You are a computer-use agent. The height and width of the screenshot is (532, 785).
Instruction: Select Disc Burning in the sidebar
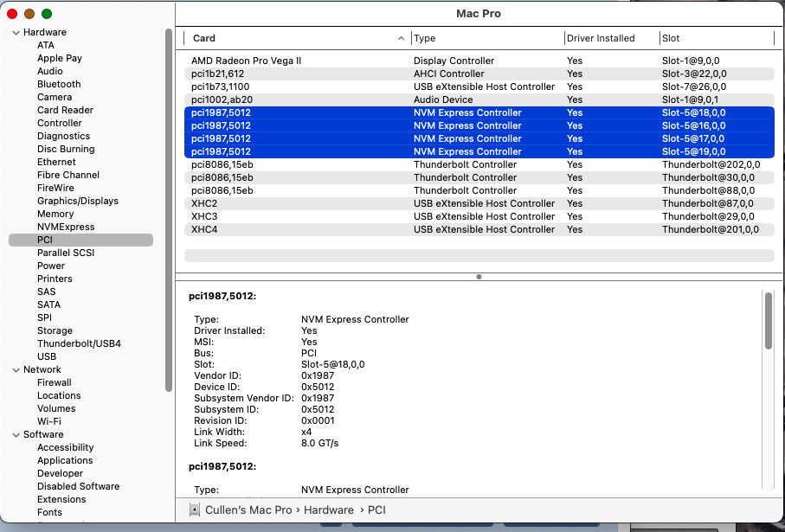point(66,149)
